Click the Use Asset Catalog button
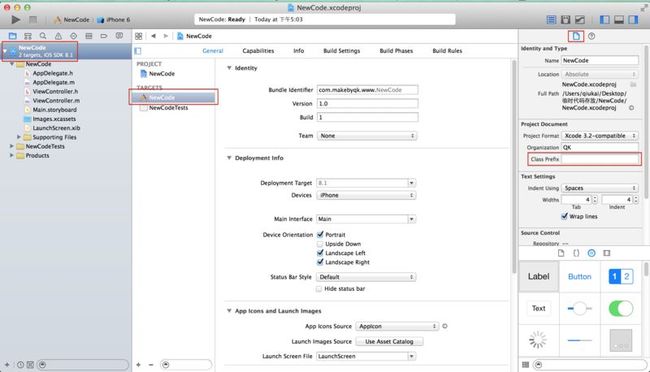Image resolution: width=650 pixels, height=372 pixels. 389,342
